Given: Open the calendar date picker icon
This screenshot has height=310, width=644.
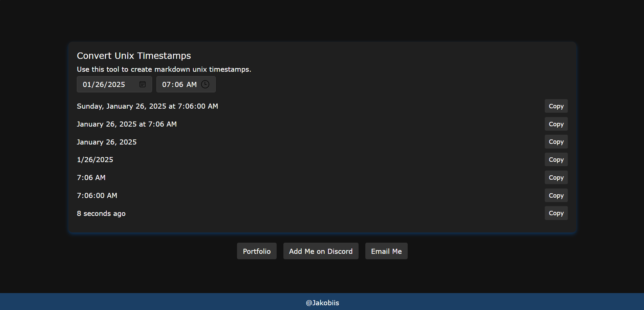Looking at the screenshot, I should coord(143,84).
